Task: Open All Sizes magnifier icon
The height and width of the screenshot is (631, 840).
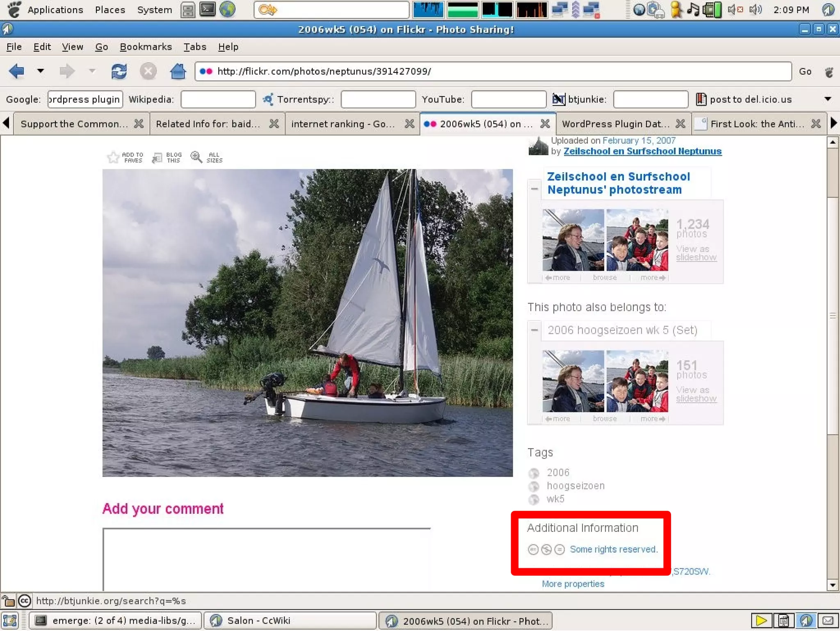Action: coord(196,157)
